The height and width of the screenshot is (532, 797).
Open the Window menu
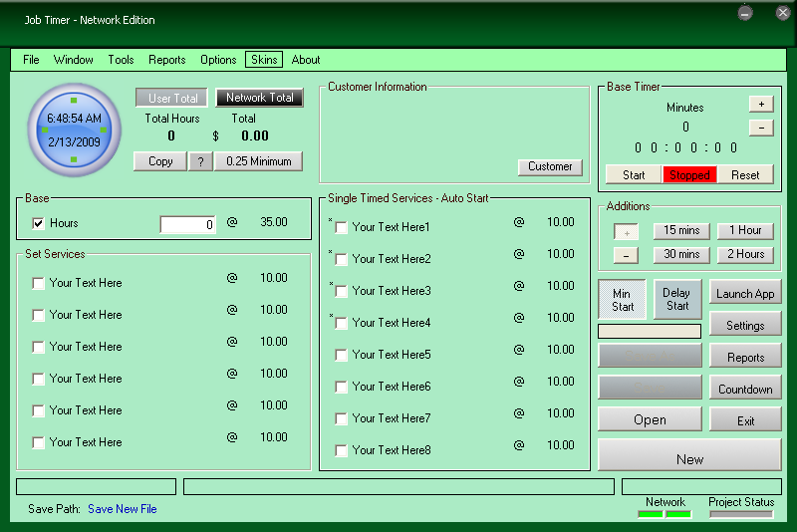click(73, 60)
